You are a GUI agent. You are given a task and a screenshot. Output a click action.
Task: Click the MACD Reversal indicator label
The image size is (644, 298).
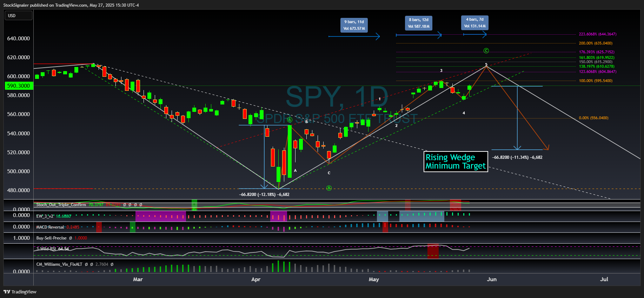coord(50,227)
